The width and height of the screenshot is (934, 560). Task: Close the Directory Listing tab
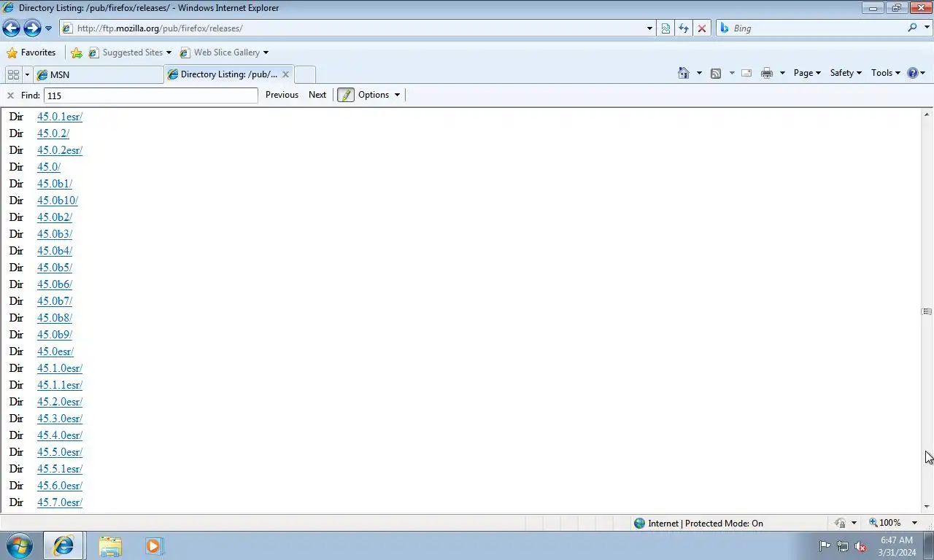[x=286, y=74]
